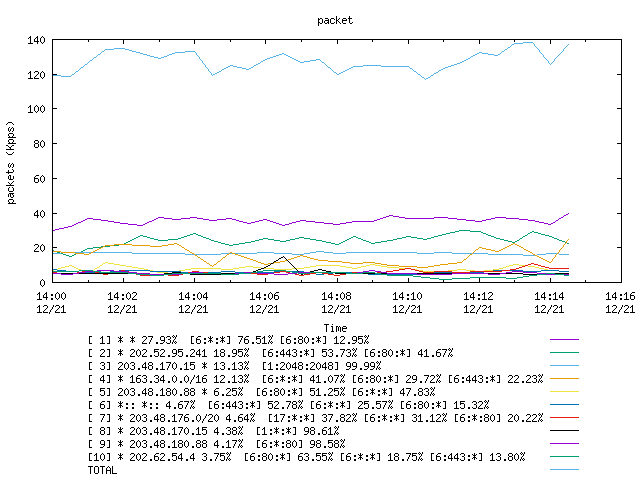Viewport: 640px width, 480px height.
Task: Click the yellow line sample for entry [ 5]
Action: click(x=564, y=392)
